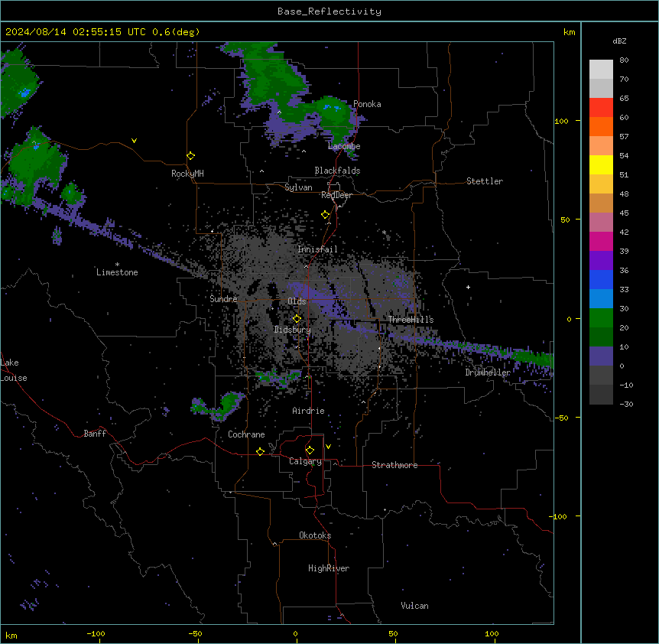Click the 80 value on the dBZ legend
The height and width of the screenshot is (644, 659).
[x=624, y=60]
